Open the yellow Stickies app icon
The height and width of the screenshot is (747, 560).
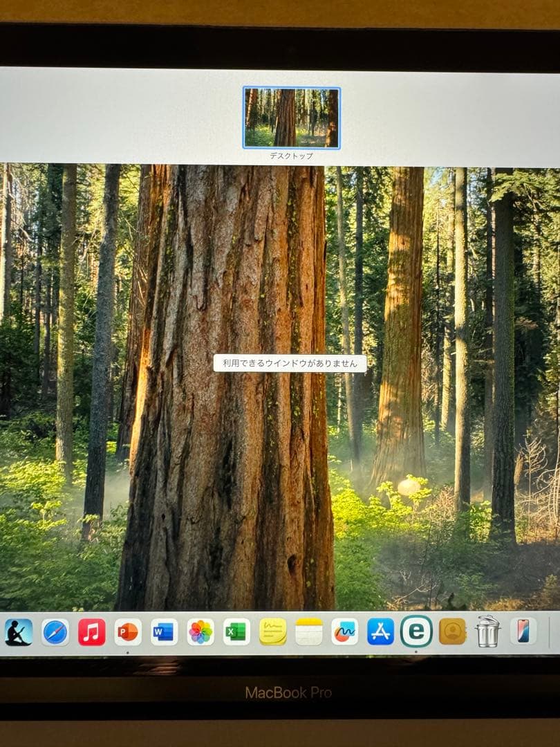tap(273, 631)
